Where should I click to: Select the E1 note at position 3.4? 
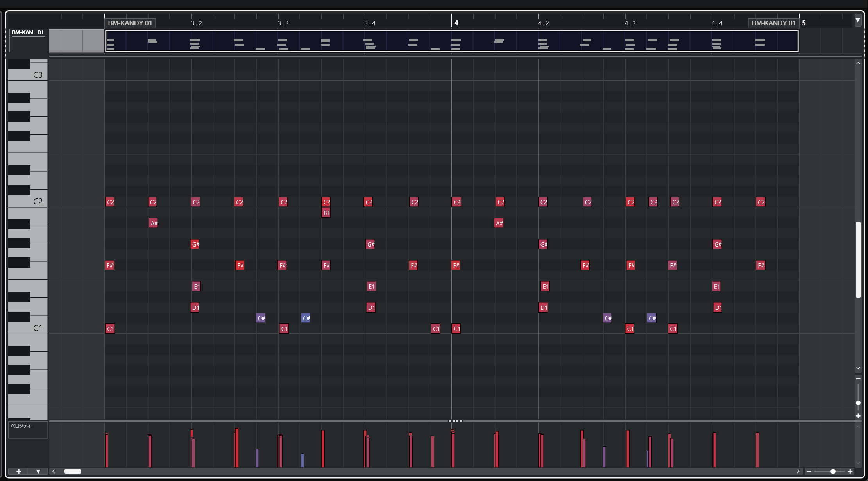371,286
